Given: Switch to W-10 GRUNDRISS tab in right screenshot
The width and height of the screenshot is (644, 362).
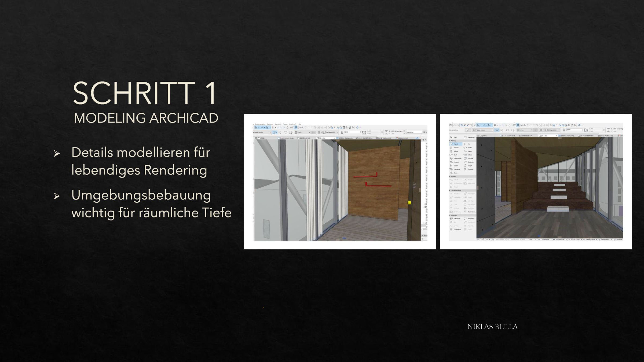Looking at the screenshot, I should [x=586, y=136].
